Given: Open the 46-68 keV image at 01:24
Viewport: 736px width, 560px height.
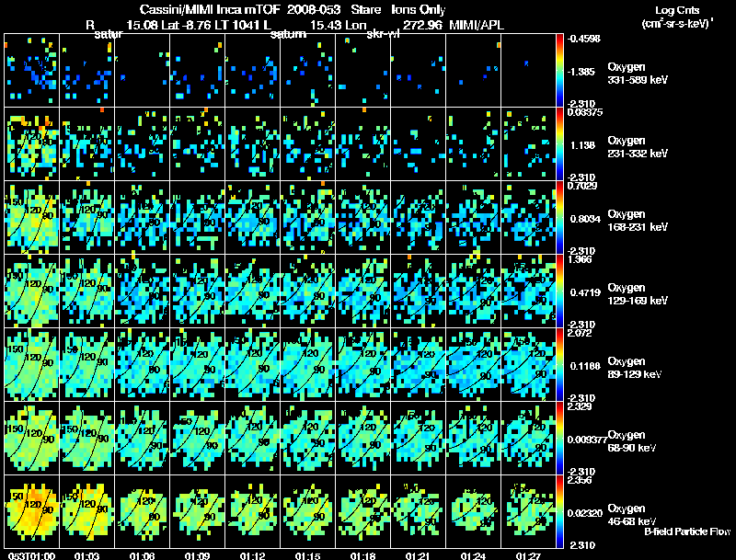Looking at the screenshot, I should (x=474, y=512).
